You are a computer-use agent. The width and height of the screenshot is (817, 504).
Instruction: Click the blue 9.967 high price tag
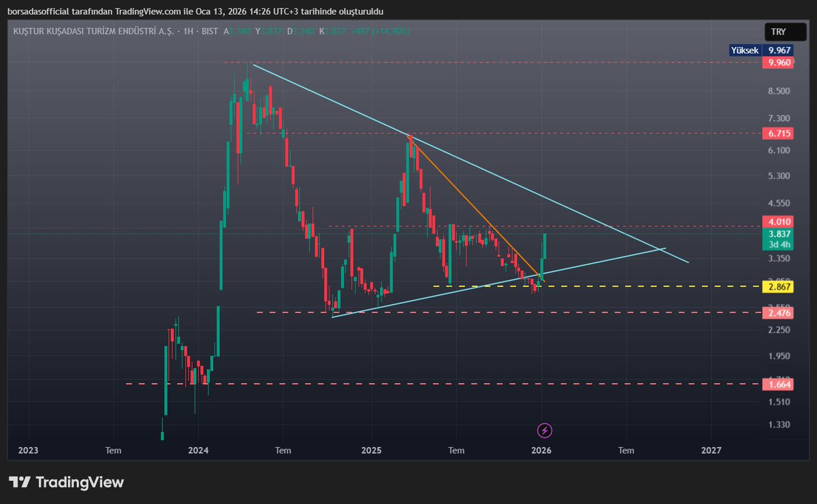pyautogui.click(x=779, y=50)
